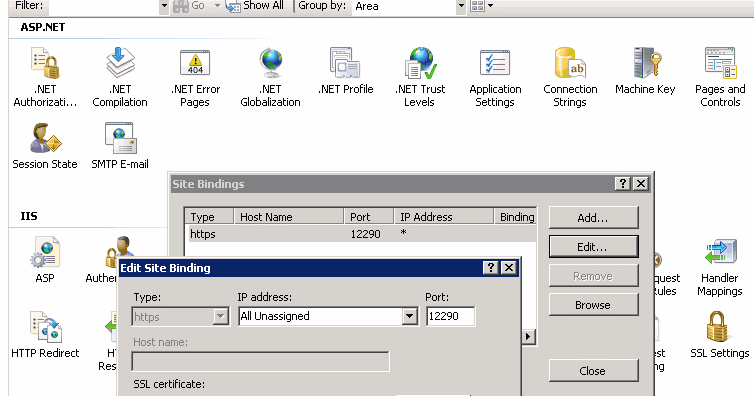Image resolution: width=754 pixels, height=396 pixels.
Task: Sort bindings by Port column header
Action: 369,217
